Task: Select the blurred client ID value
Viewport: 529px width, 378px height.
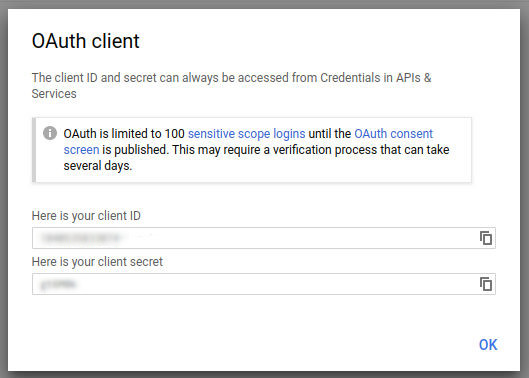Action: click(81, 238)
